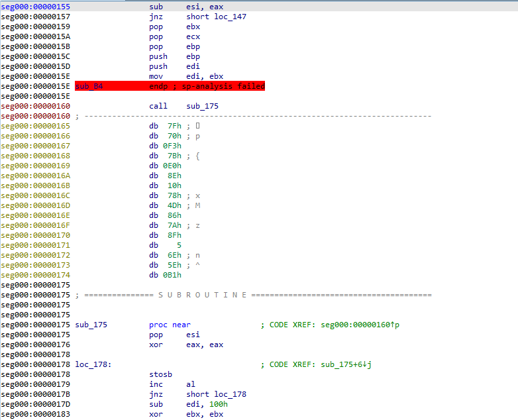Image resolution: width=518 pixels, height=420 pixels.
Task: Click the 'db 10h' data byte
Action: [x=165, y=185]
